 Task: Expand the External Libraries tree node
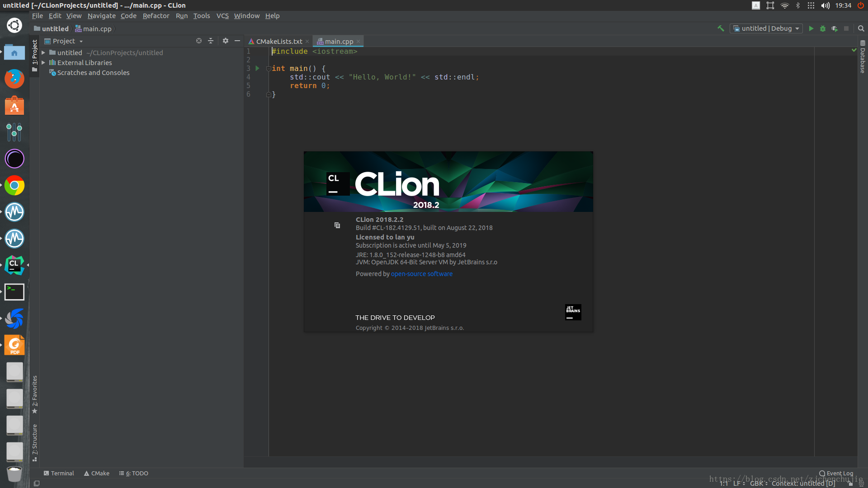43,63
